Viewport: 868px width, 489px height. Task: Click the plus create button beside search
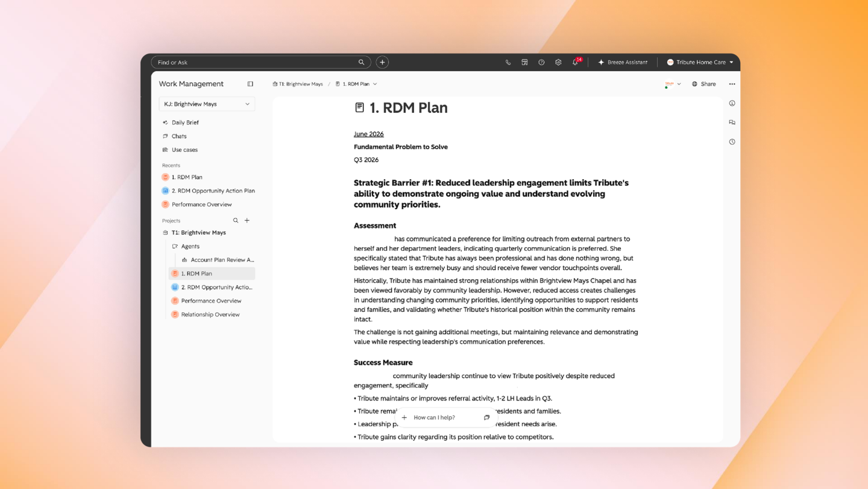(382, 62)
